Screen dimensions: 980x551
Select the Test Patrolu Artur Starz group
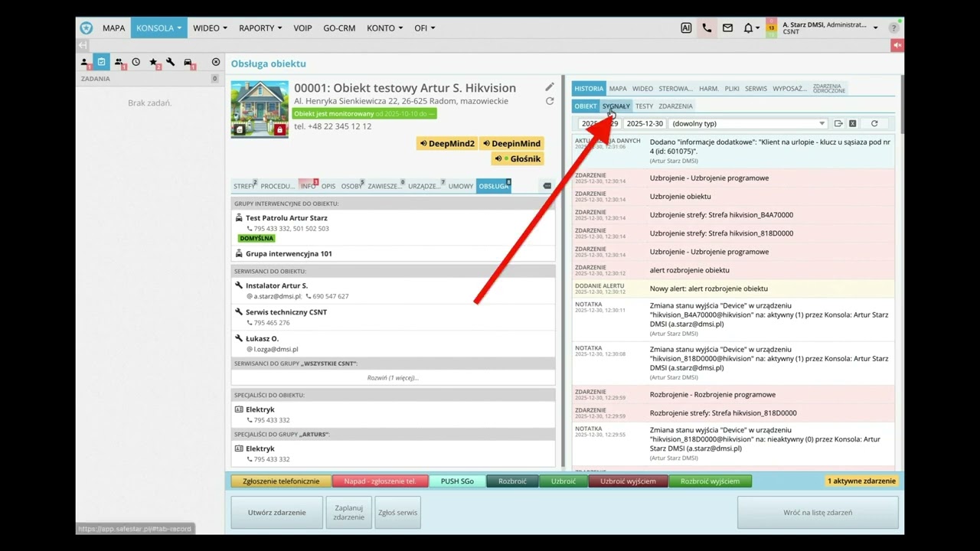point(286,218)
